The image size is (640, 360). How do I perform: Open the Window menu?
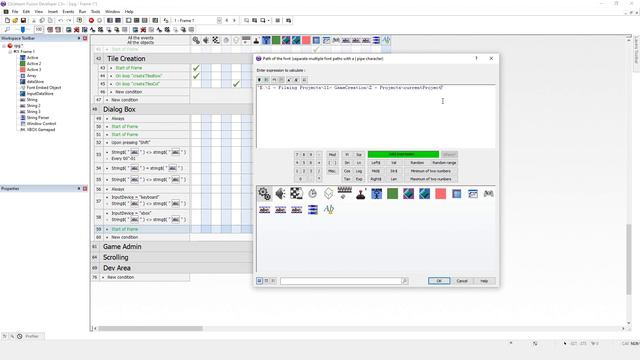tap(113, 12)
